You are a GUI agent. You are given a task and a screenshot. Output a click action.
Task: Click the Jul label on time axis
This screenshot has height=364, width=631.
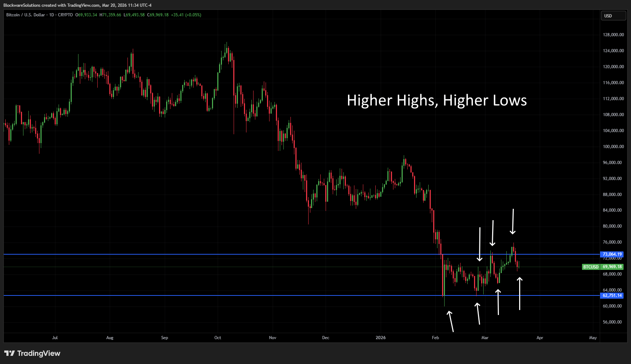(x=55, y=338)
